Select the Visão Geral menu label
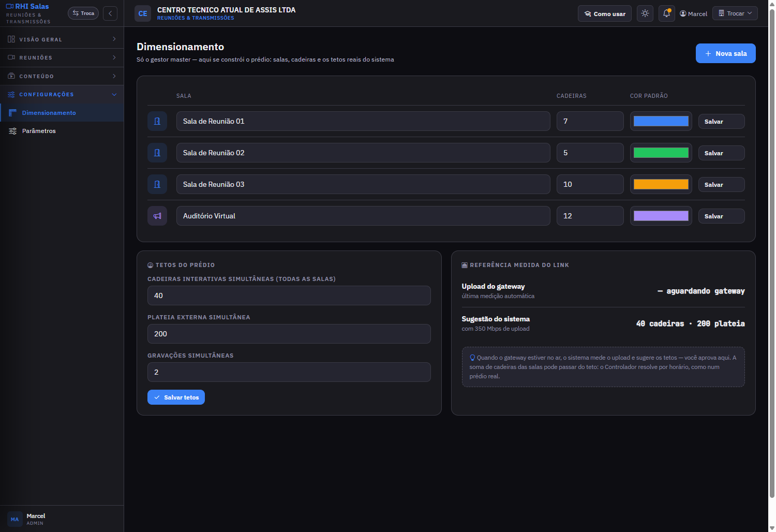The image size is (776, 532). [x=40, y=39]
